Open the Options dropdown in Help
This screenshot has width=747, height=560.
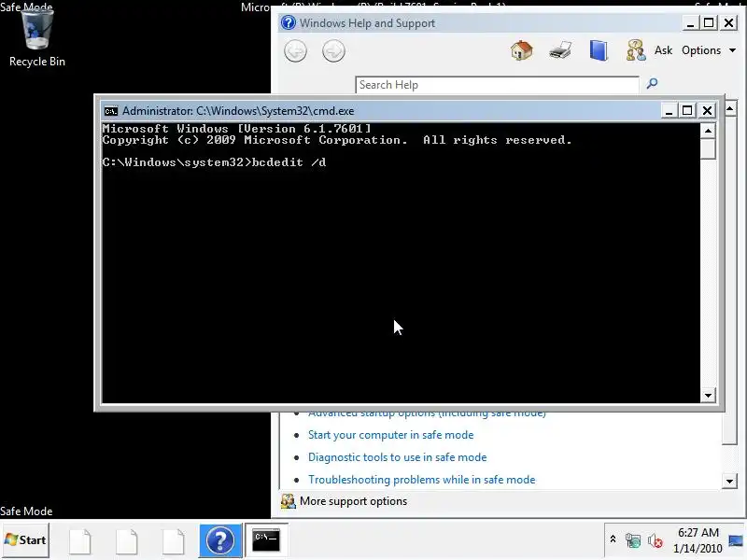(709, 50)
